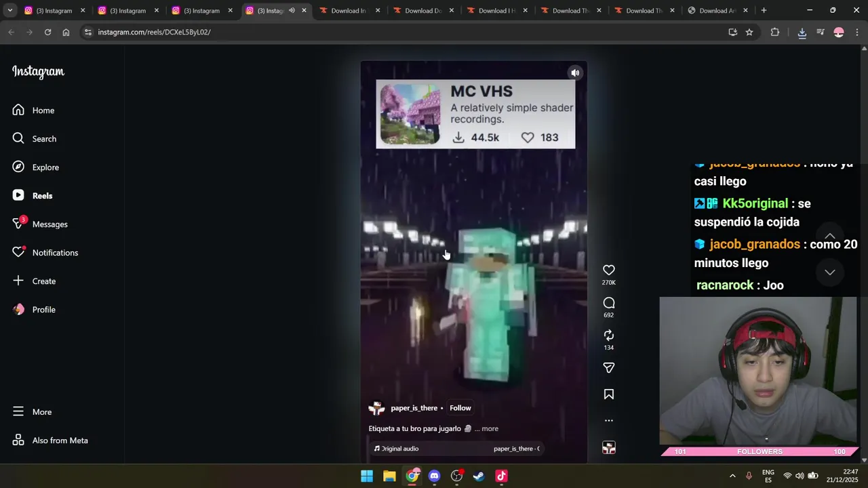Open Chrome tab search dropdown

click(x=10, y=10)
